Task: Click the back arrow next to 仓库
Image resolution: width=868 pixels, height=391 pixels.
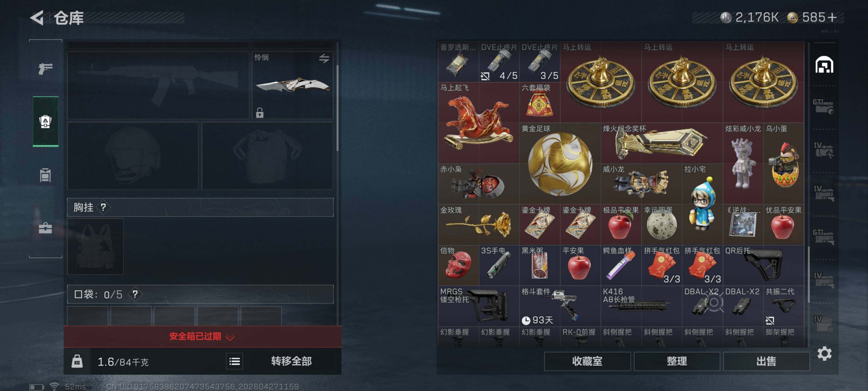Action: coord(37,18)
